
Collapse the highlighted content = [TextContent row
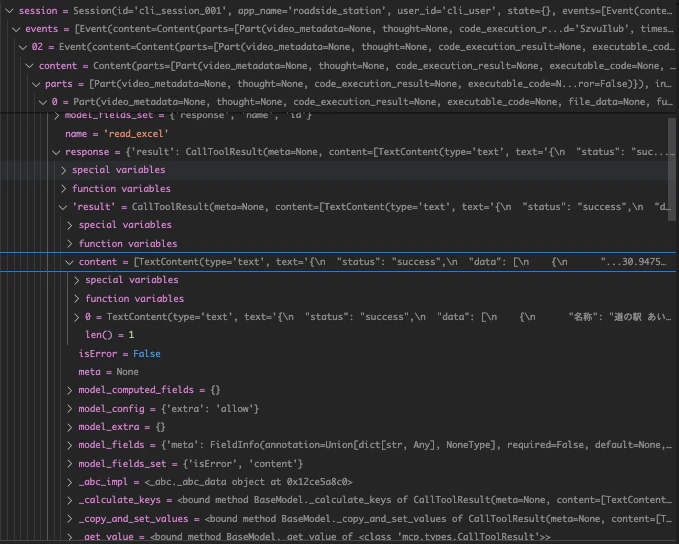69,262
